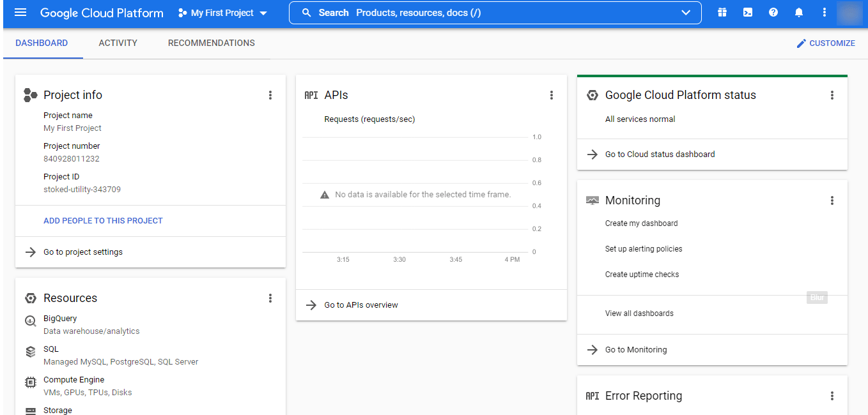This screenshot has width=868, height=415.
Task: Open Monitoring card options menu
Action: (x=832, y=200)
